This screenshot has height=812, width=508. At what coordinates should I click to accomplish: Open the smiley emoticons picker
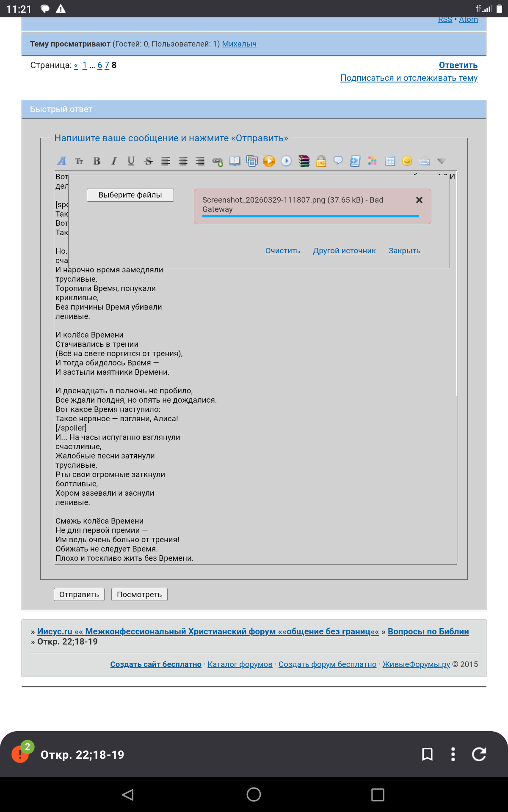pyautogui.click(x=407, y=161)
